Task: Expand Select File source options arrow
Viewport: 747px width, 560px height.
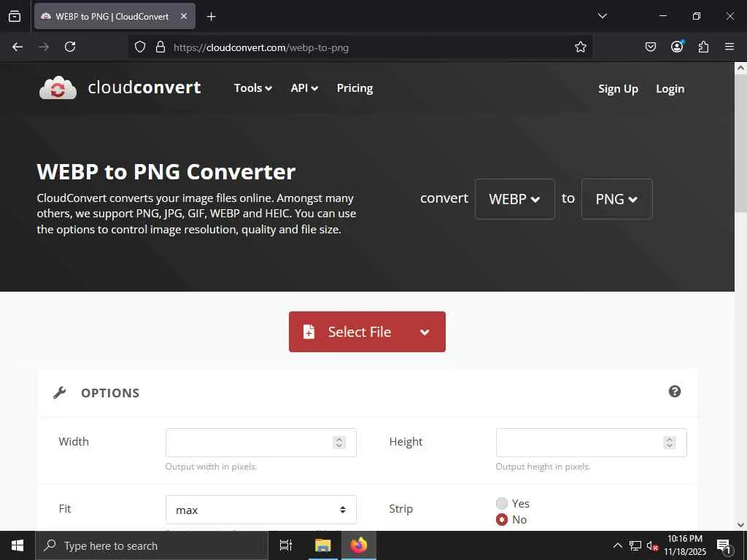Action: [425, 332]
